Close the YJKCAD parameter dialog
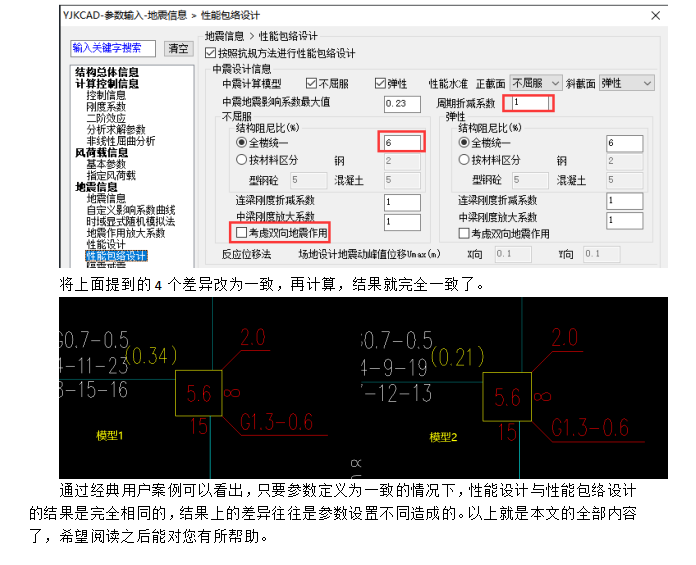This screenshot has width=696, height=565. (x=656, y=16)
